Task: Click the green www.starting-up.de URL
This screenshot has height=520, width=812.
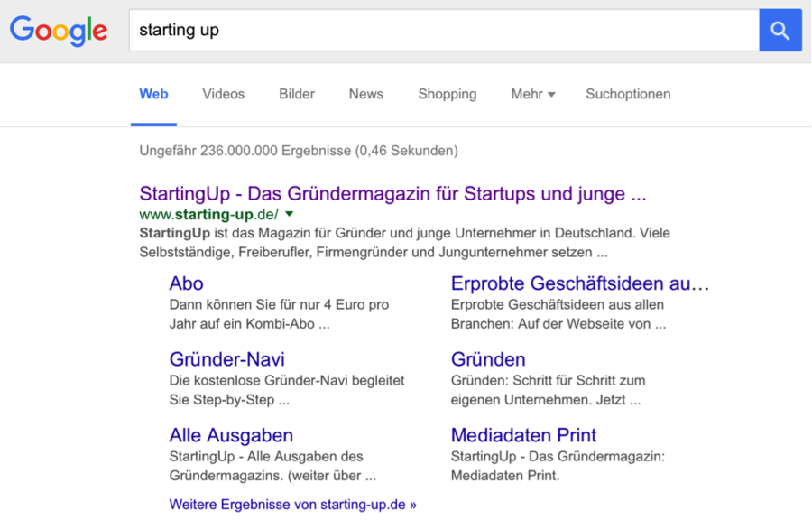Action: [208, 215]
